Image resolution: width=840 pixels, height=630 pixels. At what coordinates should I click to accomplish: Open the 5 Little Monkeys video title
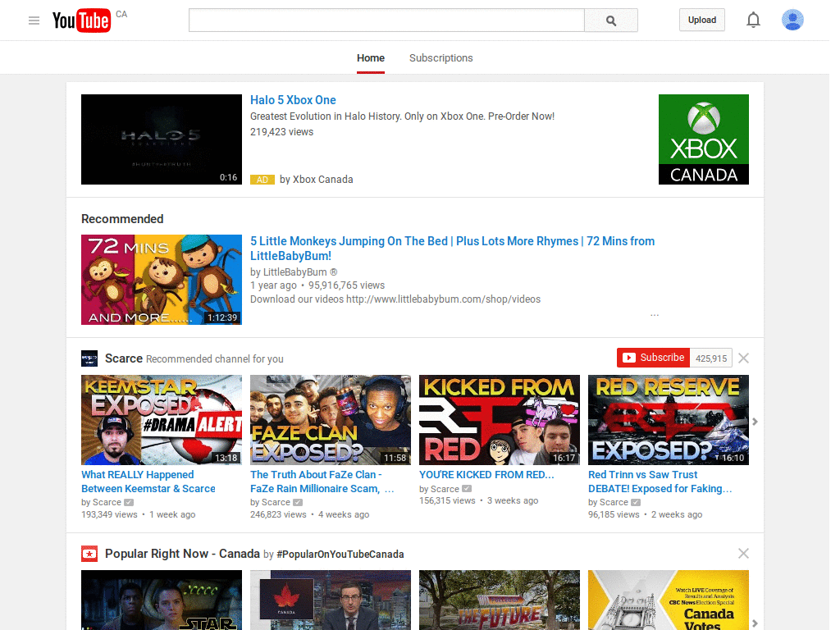452,249
